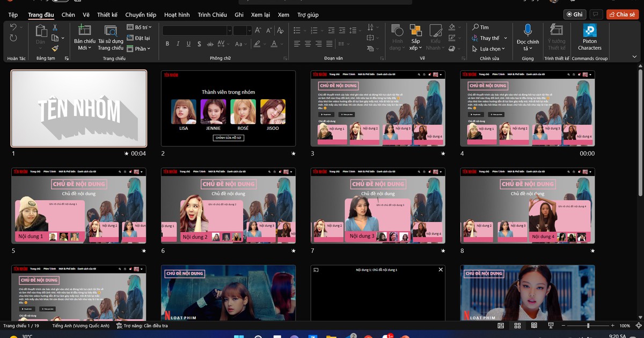The height and width of the screenshot is (338, 644).
Task: Open the font name combo box dropdown
Action: (x=229, y=31)
